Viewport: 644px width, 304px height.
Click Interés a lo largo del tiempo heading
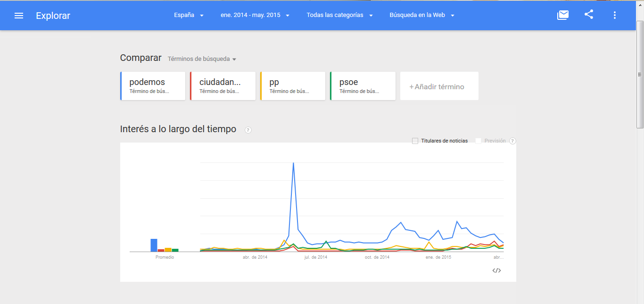pyautogui.click(x=178, y=129)
